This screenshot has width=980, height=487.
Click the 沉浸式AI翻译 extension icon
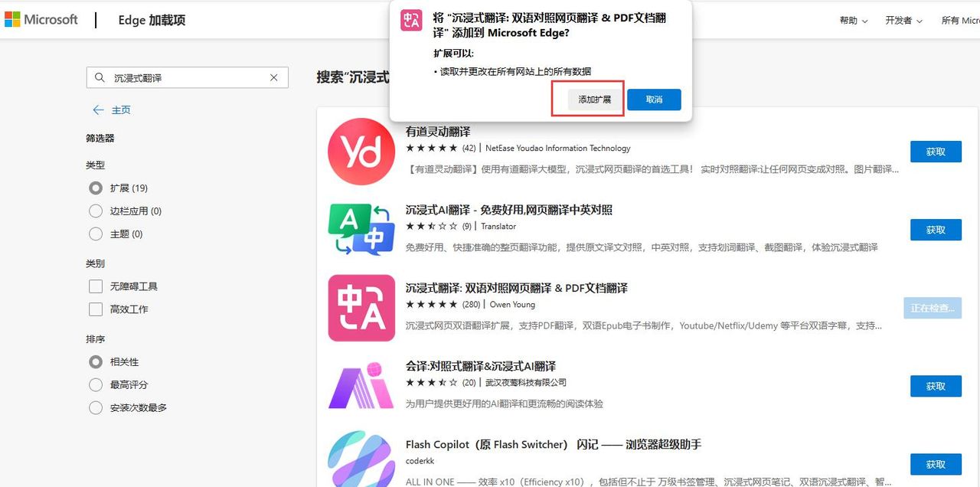tap(361, 230)
